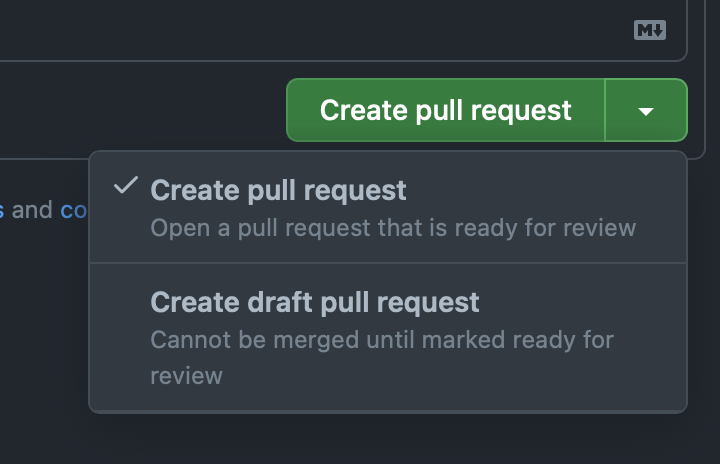Click the white Create pull request button label
This screenshot has height=464, width=720.
(x=445, y=110)
